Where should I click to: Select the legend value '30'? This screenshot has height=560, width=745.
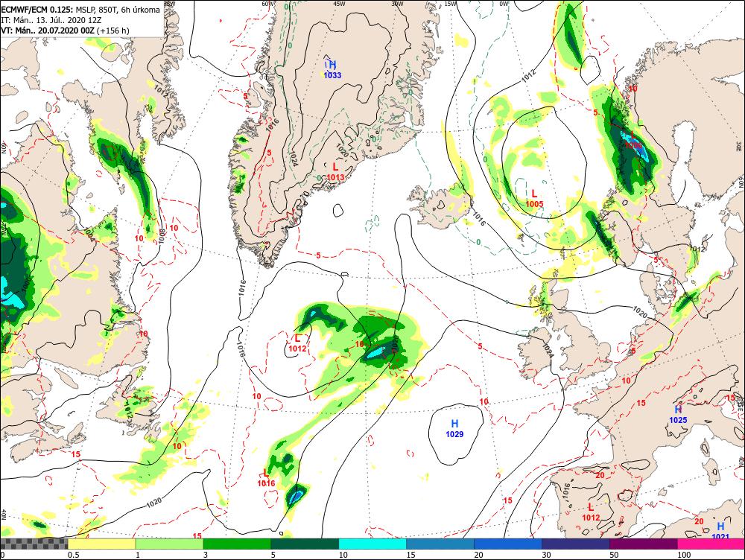pos(546,555)
